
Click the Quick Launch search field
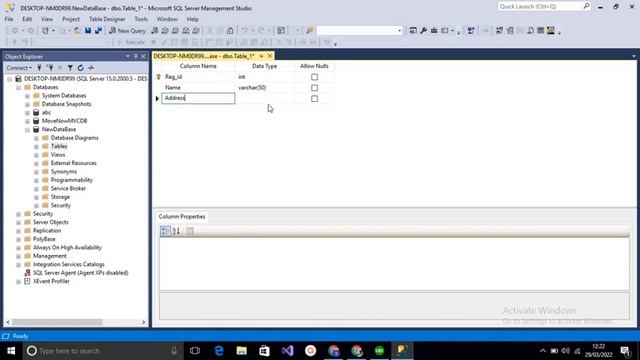click(540, 6)
